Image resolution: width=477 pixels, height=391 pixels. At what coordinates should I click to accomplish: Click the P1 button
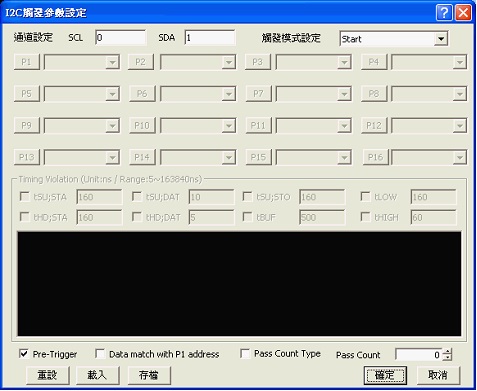pyautogui.click(x=27, y=62)
